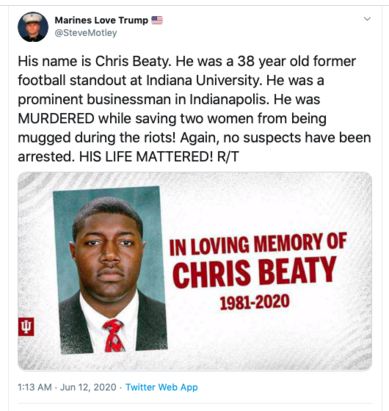
Task: Click Indiana University in the tweet text
Action: click(204, 80)
